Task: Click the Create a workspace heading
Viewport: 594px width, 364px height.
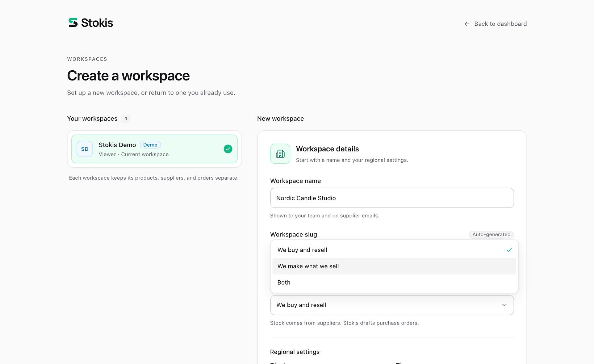Action: coord(129,76)
